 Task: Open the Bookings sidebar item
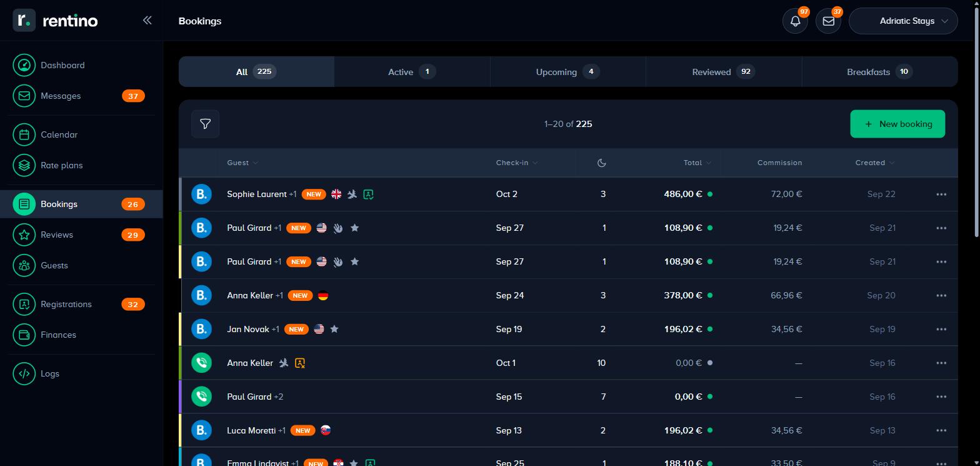[81, 204]
